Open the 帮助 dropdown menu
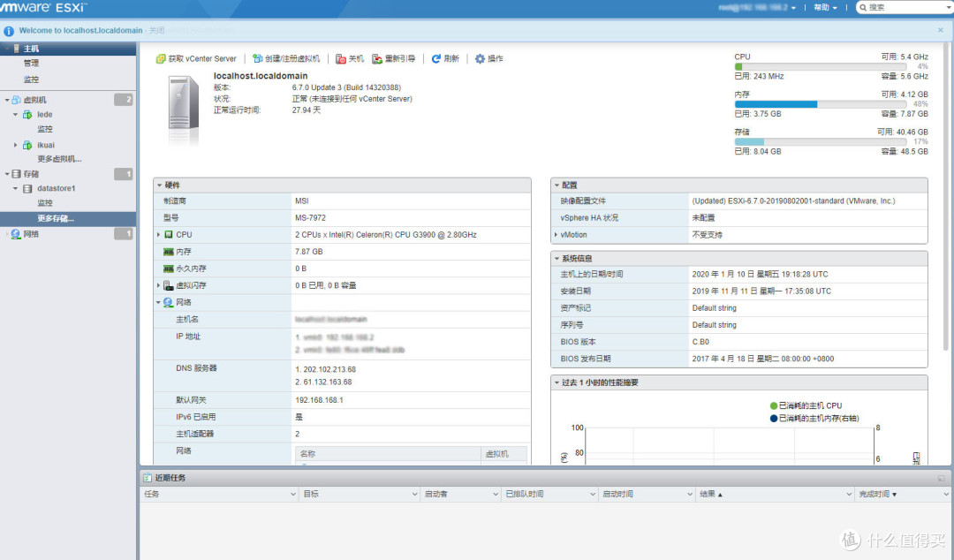The width and height of the screenshot is (954, 560). (x=822, y=7)
